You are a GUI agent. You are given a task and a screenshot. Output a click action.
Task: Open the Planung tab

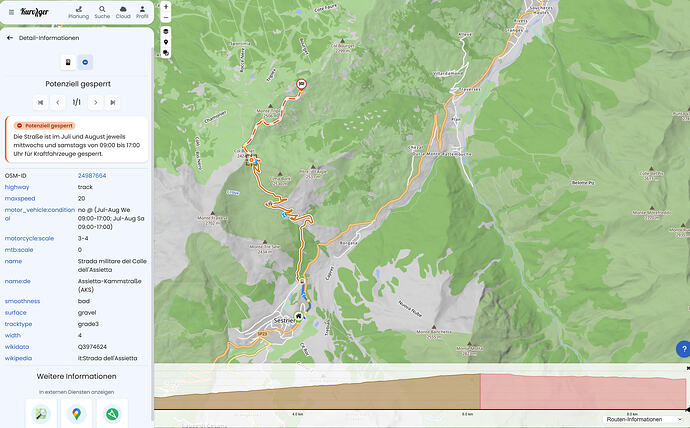tap(78, 12)
